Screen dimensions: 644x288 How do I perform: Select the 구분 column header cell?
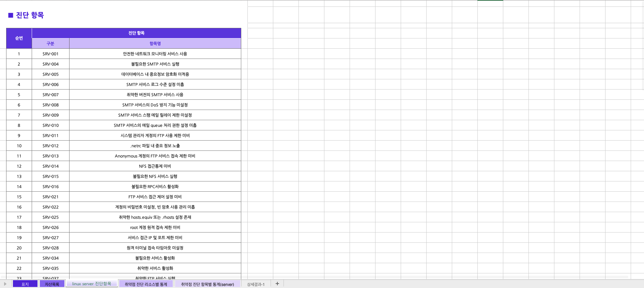click(50, 44)
